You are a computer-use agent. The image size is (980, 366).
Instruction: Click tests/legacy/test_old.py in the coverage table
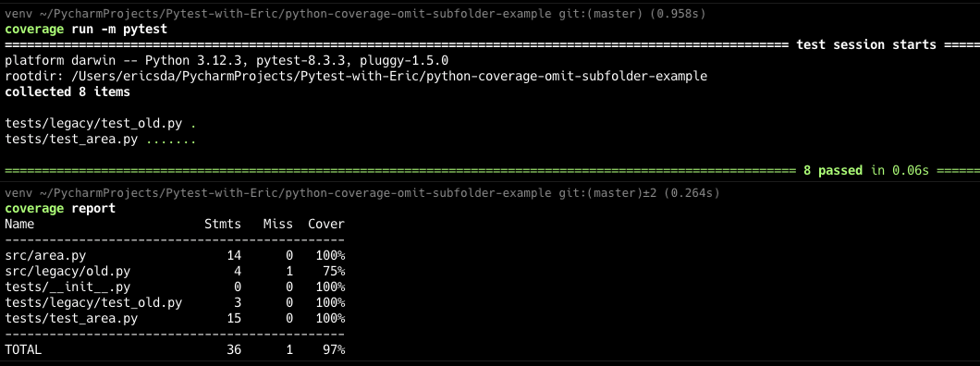93,303
